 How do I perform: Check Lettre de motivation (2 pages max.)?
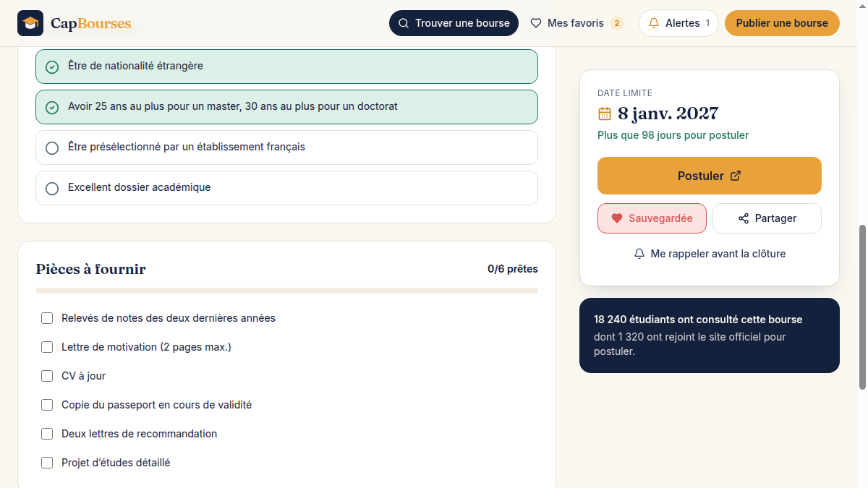47,347
